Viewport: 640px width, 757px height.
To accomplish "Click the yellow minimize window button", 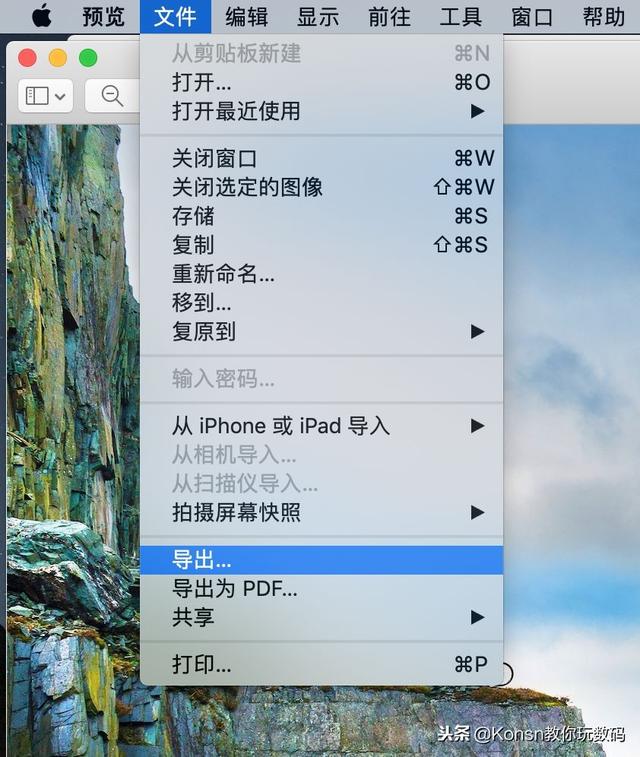I will click(x=58, y=58).
